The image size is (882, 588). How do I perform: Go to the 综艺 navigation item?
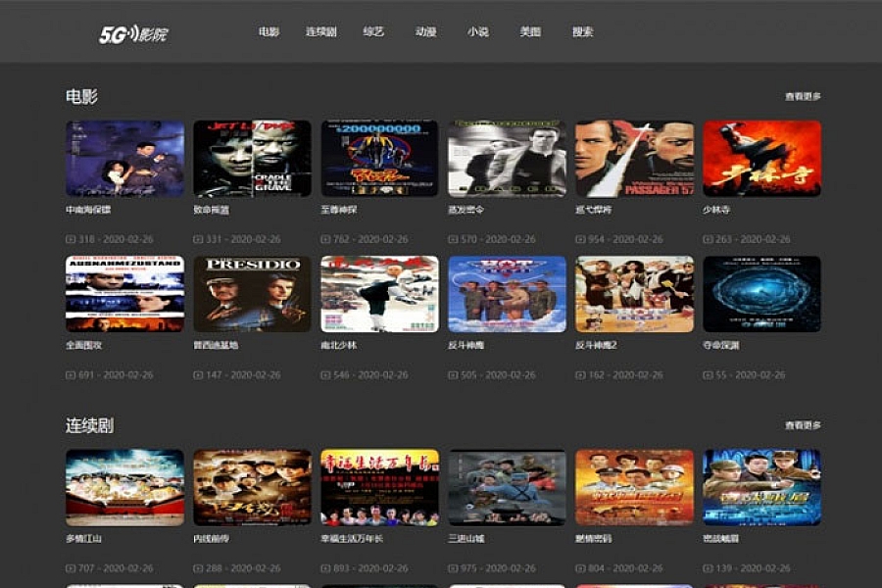[373, 31]
